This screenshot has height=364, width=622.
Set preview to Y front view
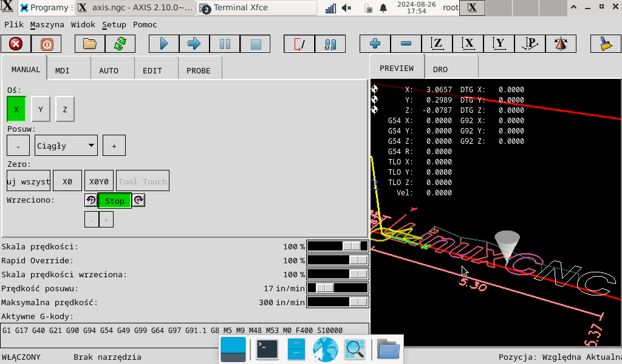[499, 44]
